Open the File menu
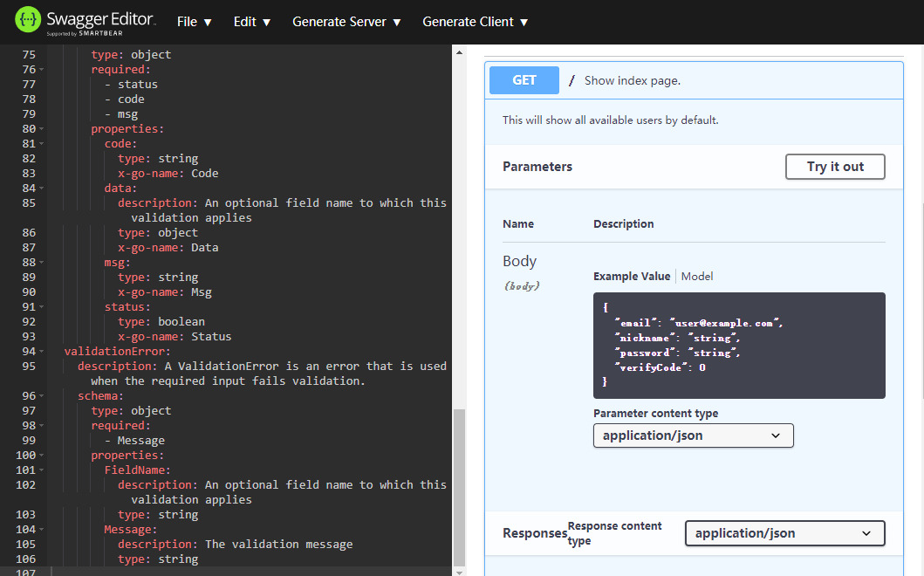Image resolution: width=924 pixels, height=576 pixels. 194,22
